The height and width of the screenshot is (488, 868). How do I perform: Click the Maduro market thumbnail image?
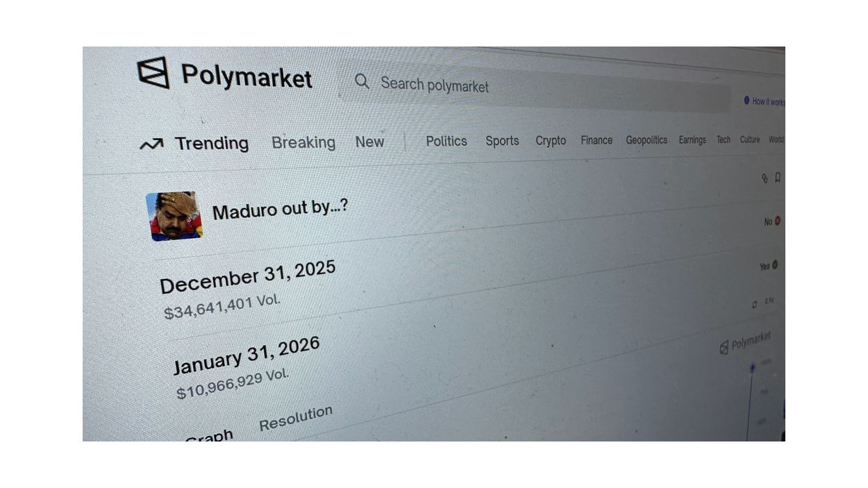(174, 216)
